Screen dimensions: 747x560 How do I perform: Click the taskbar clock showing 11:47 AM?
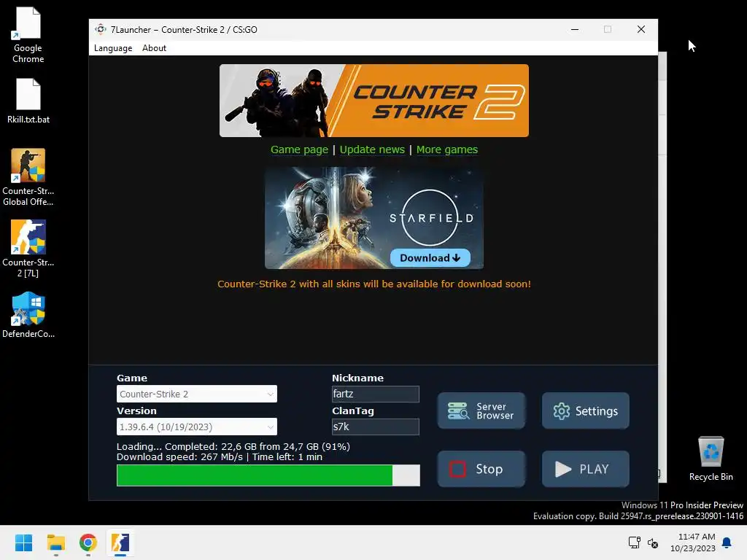tap(693, 542)
